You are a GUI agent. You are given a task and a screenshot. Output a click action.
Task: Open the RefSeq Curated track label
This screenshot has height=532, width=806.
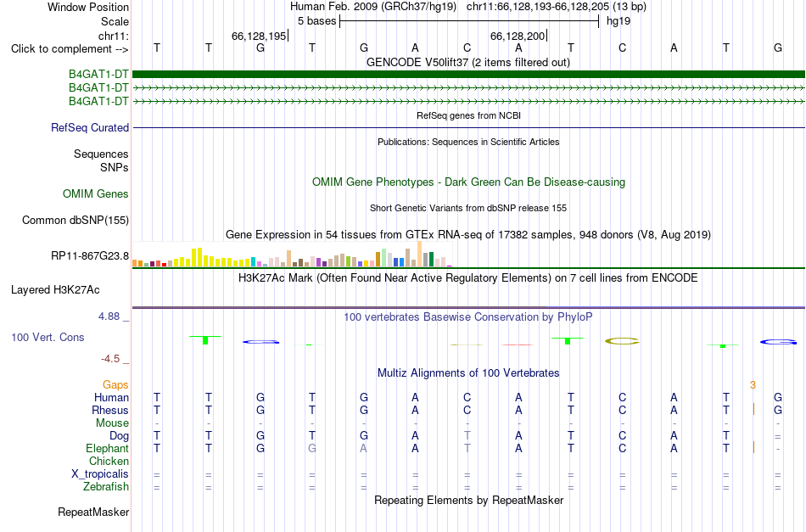pyautogui.click(x=90, y=127)
